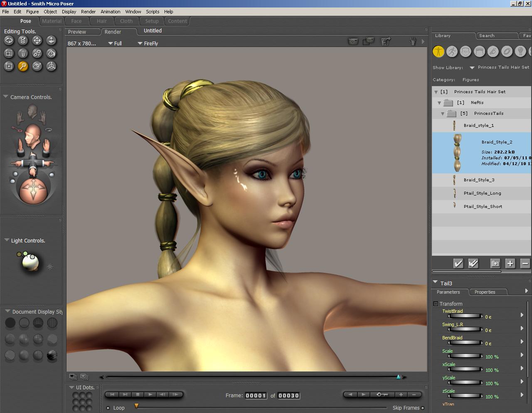This screenshot has width=532, height=413.
Task: Collapse the Transform parameter group
Action: (436, 304)
